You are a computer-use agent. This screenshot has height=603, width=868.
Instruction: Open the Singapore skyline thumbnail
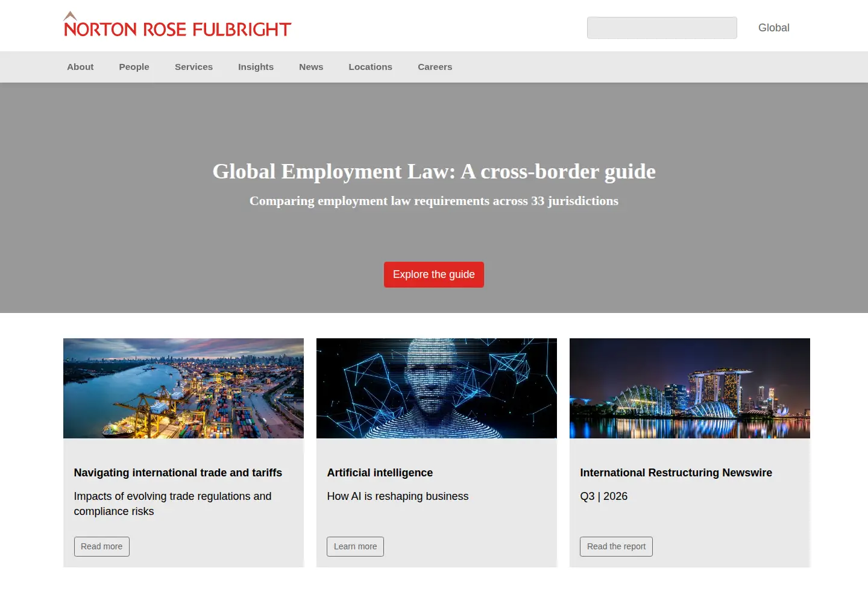point(690,388)
